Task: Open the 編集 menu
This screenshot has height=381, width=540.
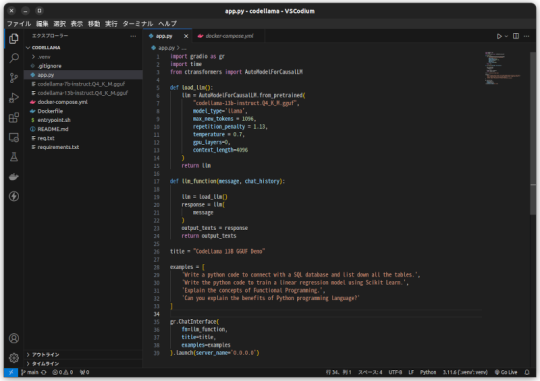Action: (x=42, y=24)
